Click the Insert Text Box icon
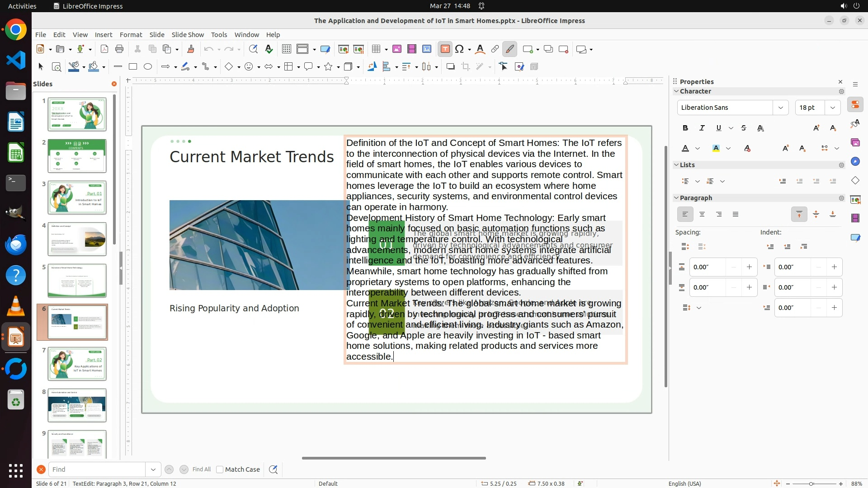 pyautogui.click(x=445, y=49)
